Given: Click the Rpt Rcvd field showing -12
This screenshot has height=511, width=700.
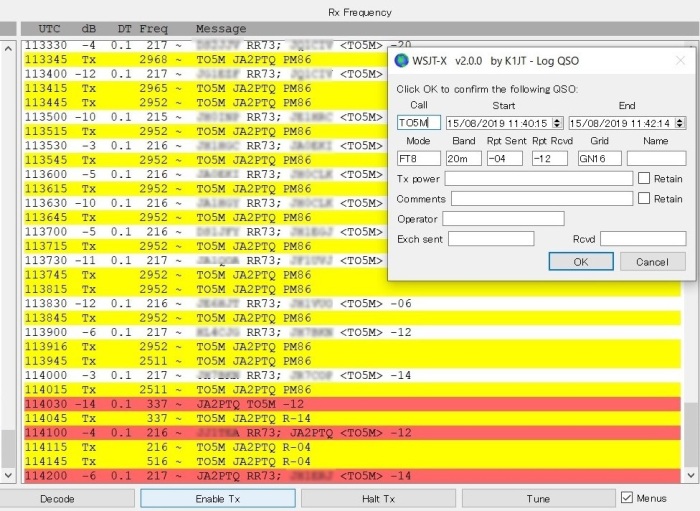Looking at the screenshot, I should click(x=550, y=158).
